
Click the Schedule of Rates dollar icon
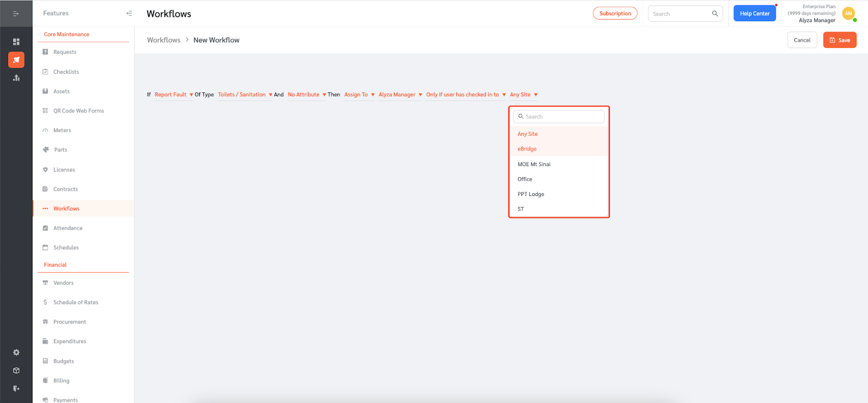pyautogui.click(x=46, y=303)
